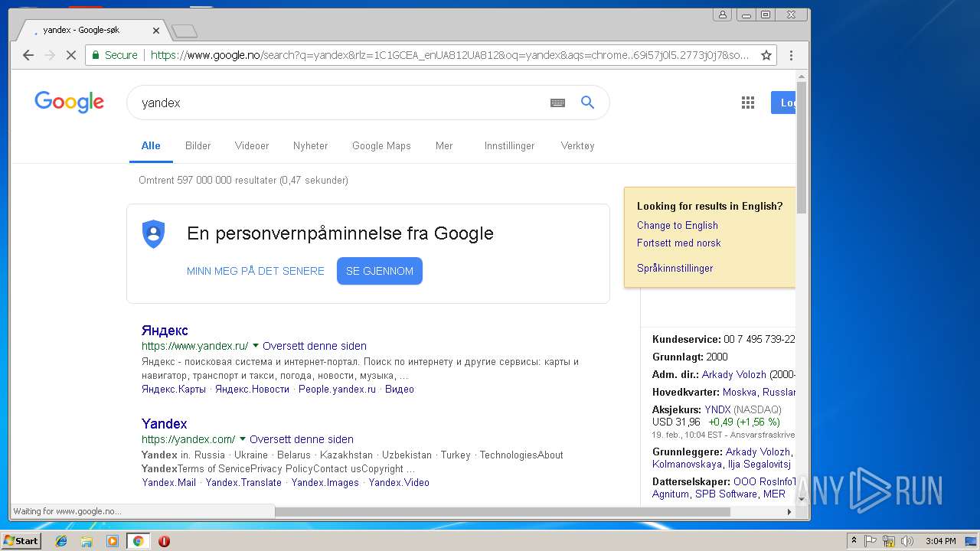Screen dimensions: 980x551
Task: Click the magnifier search icon
Action: click(587, 103)
